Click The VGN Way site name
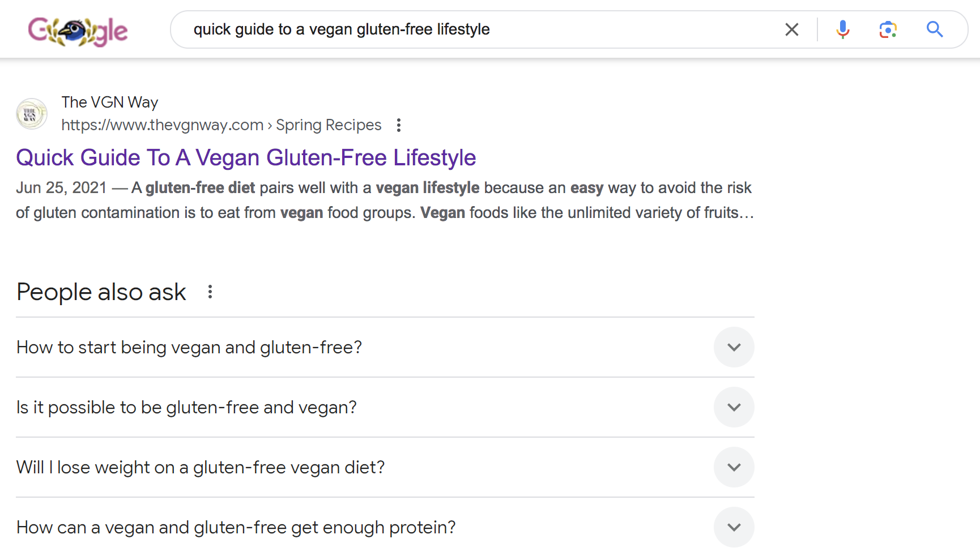This screenshot has width=980, height=556. 110,102
